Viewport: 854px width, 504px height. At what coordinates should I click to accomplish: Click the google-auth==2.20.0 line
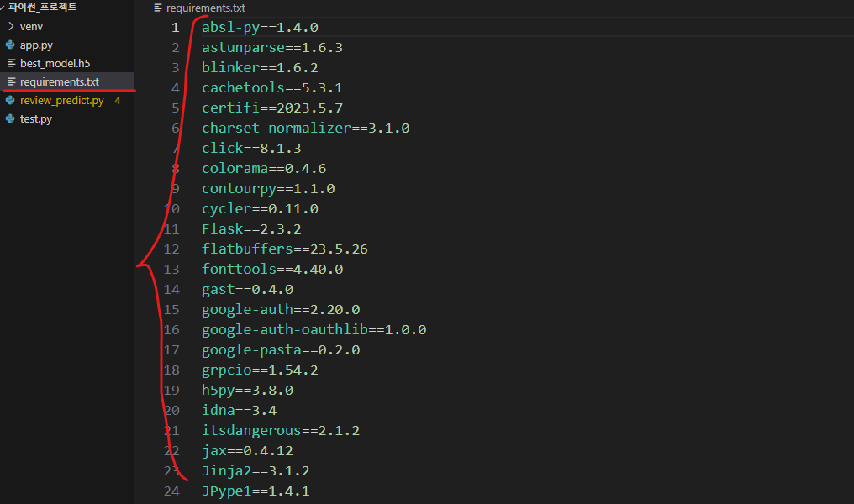(x=281, y=309)
